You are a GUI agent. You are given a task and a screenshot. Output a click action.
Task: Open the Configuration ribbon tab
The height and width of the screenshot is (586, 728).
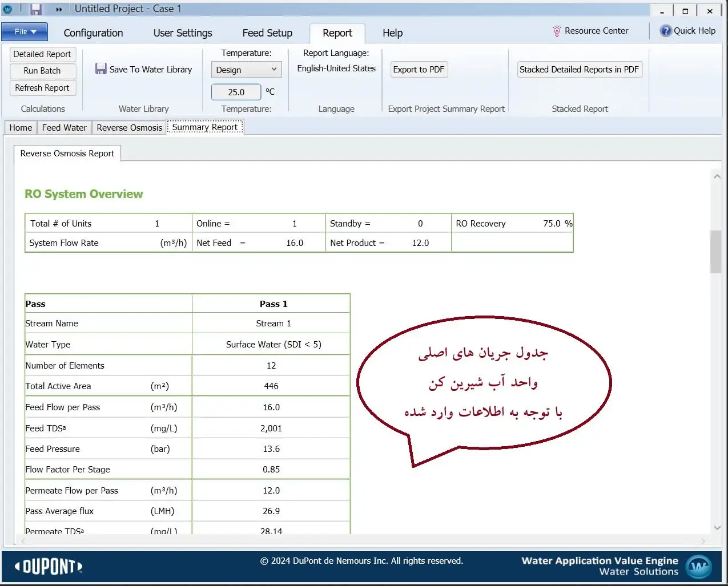pos(93,33)
